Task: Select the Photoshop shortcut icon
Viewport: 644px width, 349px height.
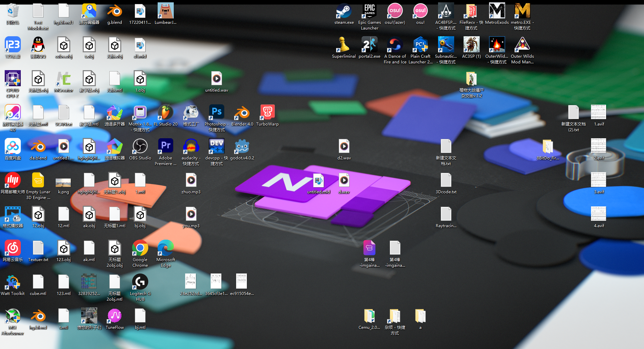Action: (217, 113)
